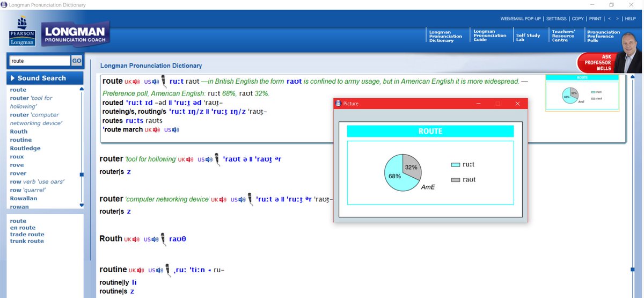The height and width of the screenshot is (298, 644).
Task: Open HELP from the top menu
Action: click(630, 19)
